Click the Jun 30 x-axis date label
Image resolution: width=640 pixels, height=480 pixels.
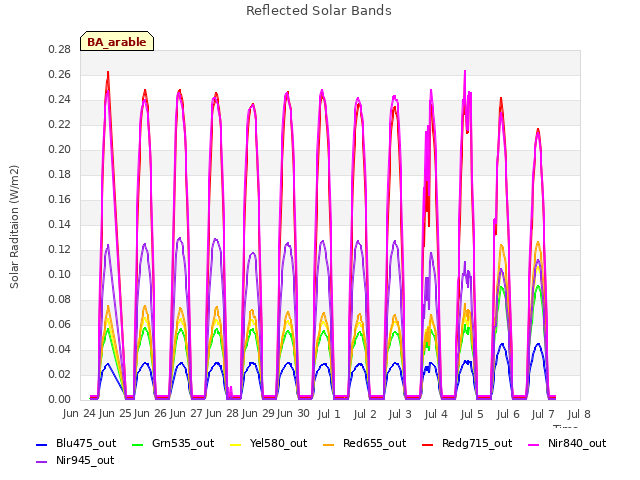(293, 414)
